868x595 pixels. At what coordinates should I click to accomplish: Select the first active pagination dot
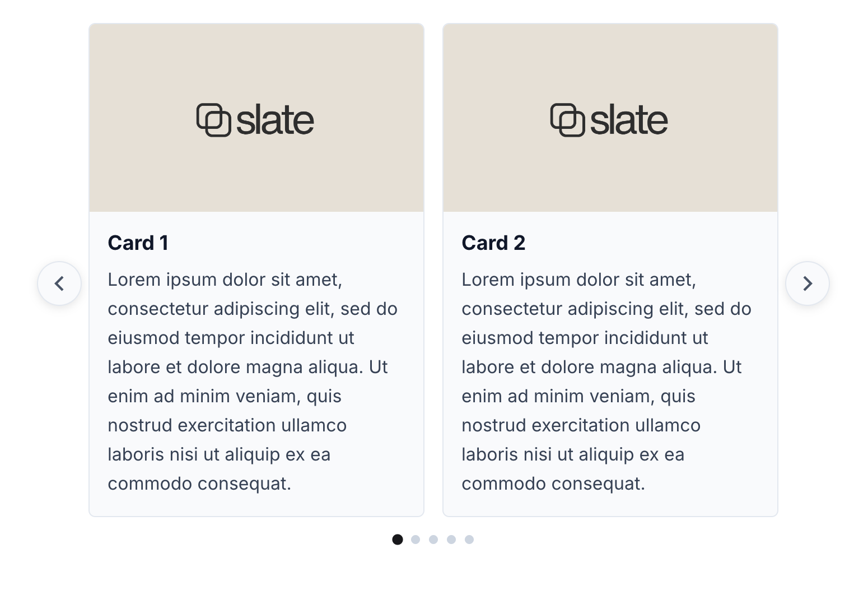398,540
